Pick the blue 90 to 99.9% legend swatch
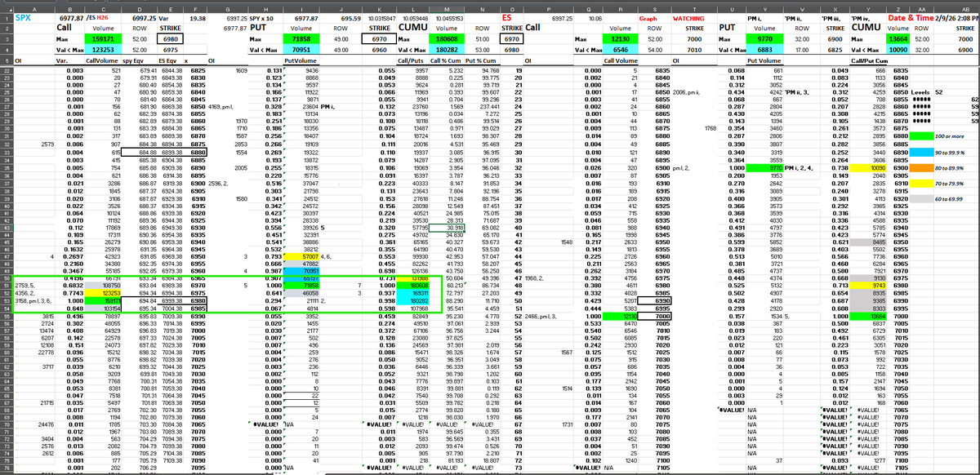Screen dimensions: 980x475 tap(920, 153)
